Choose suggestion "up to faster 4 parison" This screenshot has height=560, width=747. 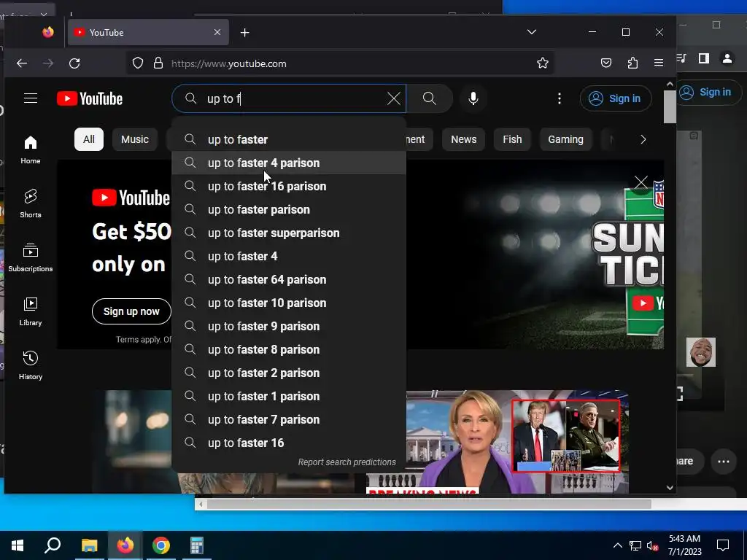tap(289, 163)
